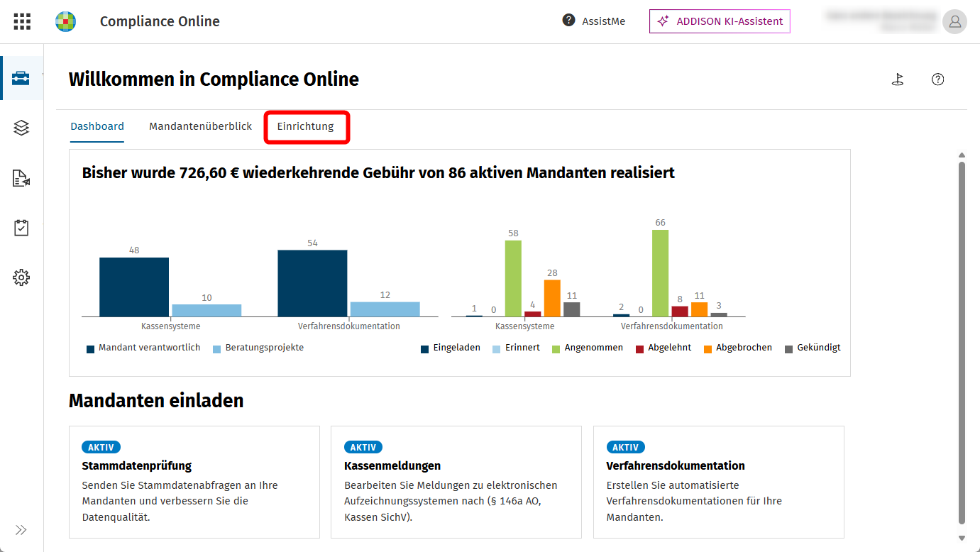
Task: Click the AKTIV badge on Kassenmeldungen
Action: tap(363, 448)
